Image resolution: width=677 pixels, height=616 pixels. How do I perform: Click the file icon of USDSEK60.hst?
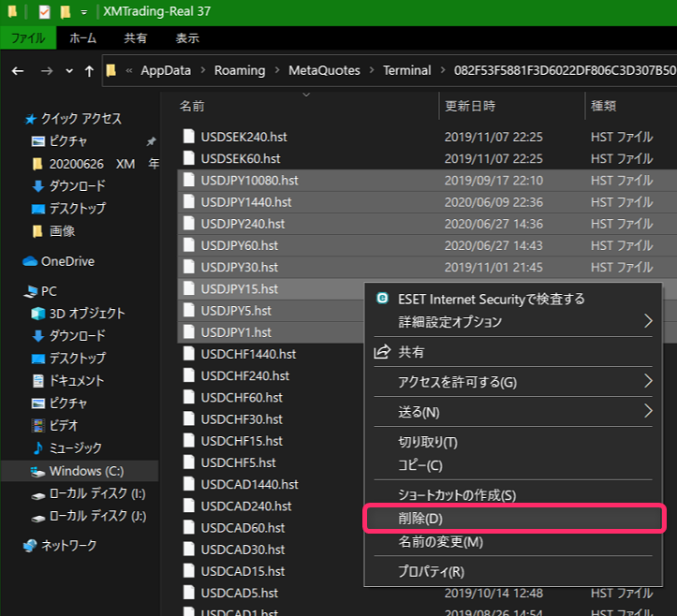pos(188,158)
